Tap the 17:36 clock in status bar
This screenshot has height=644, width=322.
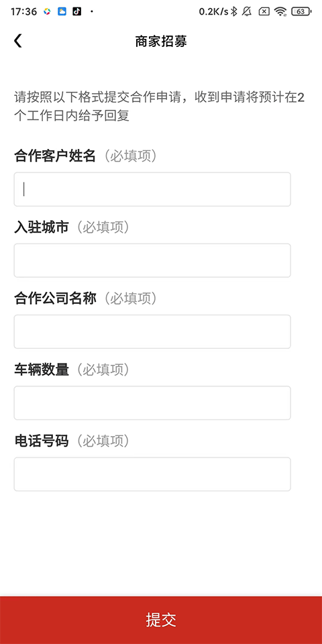[x=24, y=11]
